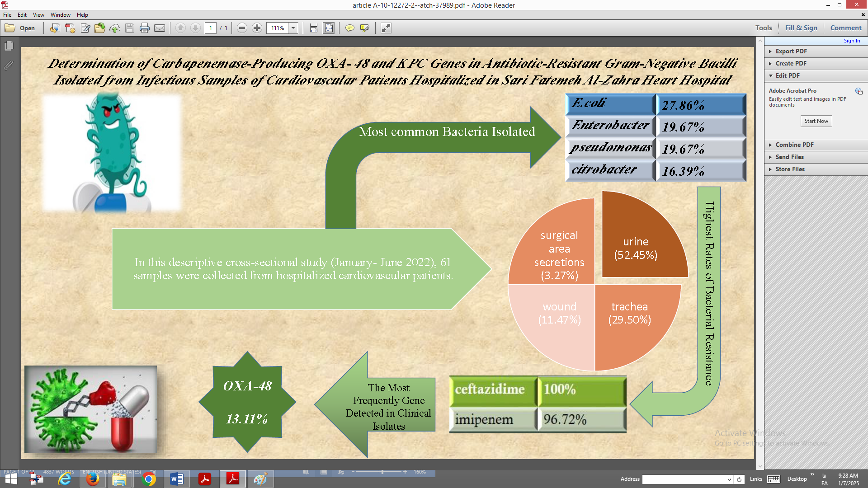Click the zoom in plus button

pos(257,28)
